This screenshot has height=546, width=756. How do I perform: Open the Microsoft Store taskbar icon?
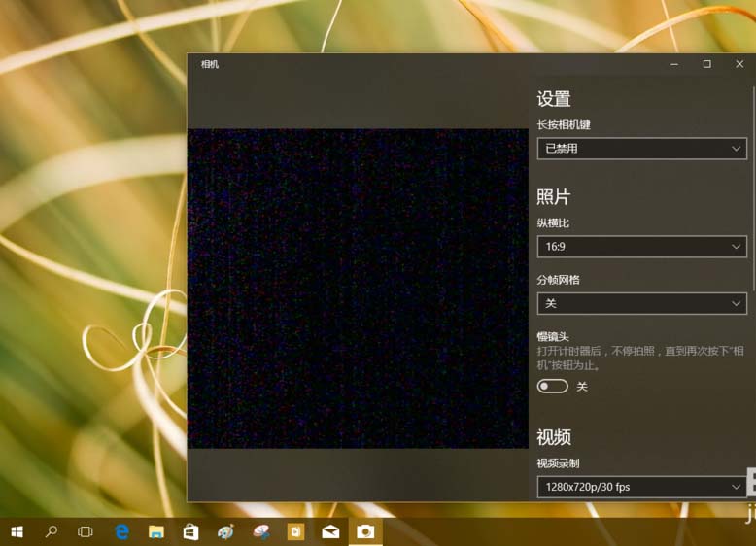(190, 531)
